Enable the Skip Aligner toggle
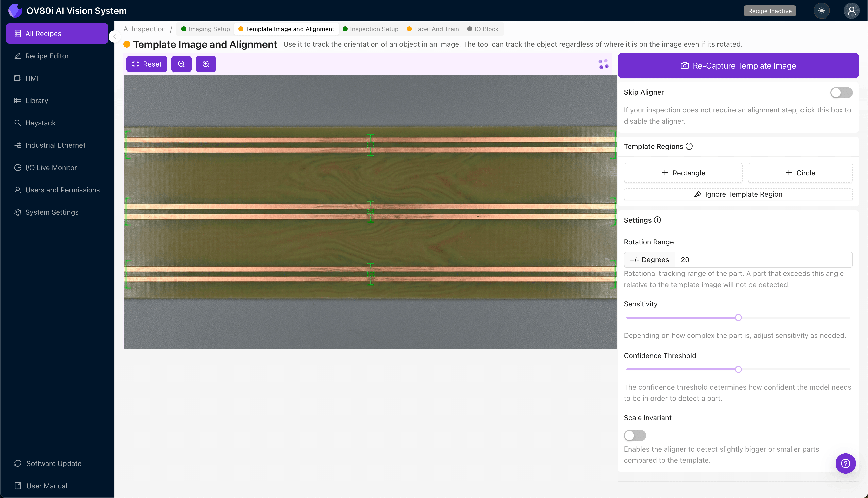 click(x=841, y=93)
